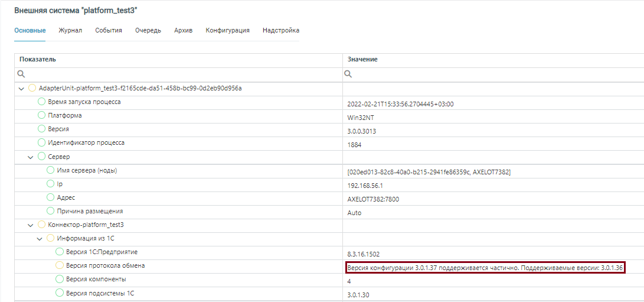
Task: Click status circle next to Ip row
Action: pyautogui.click(x=51, y=184)
